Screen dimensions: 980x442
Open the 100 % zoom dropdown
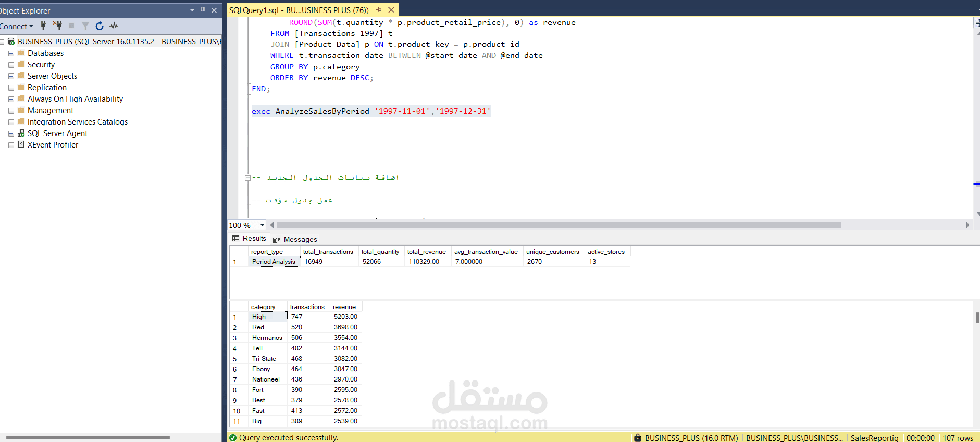click(x=262, y=225)
